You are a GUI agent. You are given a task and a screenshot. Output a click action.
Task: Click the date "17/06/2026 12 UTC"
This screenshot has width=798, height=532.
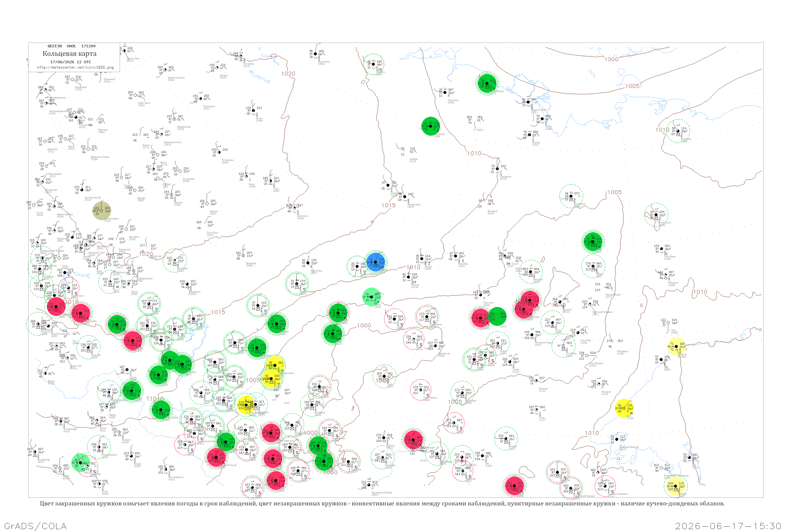pyautogui.click(x=70, y=62)
